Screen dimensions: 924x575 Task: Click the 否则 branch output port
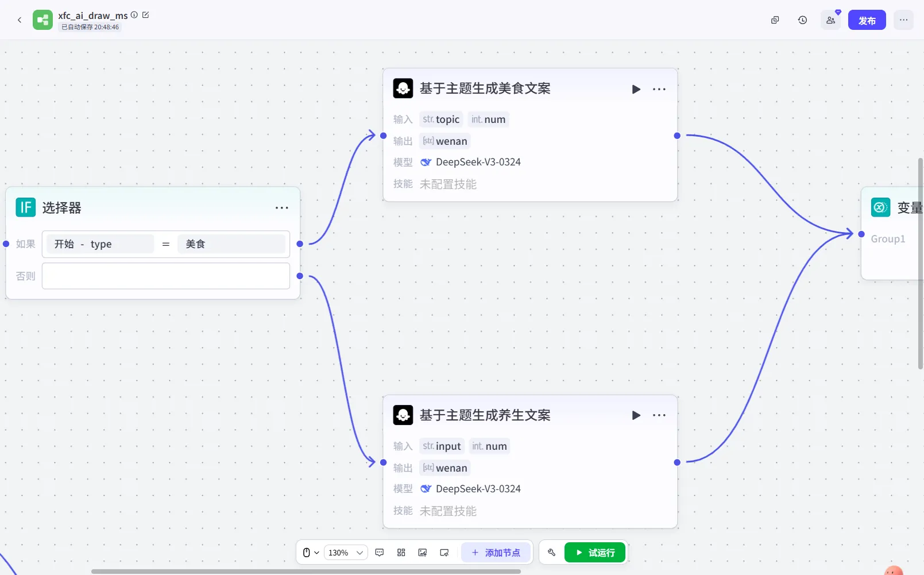[300, 276]
